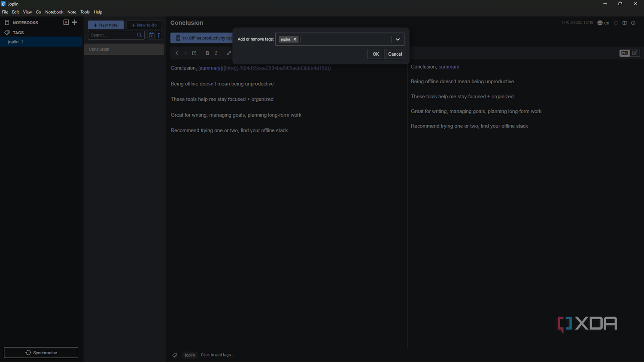Remove the joplin tag chip in dialog

(295, 39)
